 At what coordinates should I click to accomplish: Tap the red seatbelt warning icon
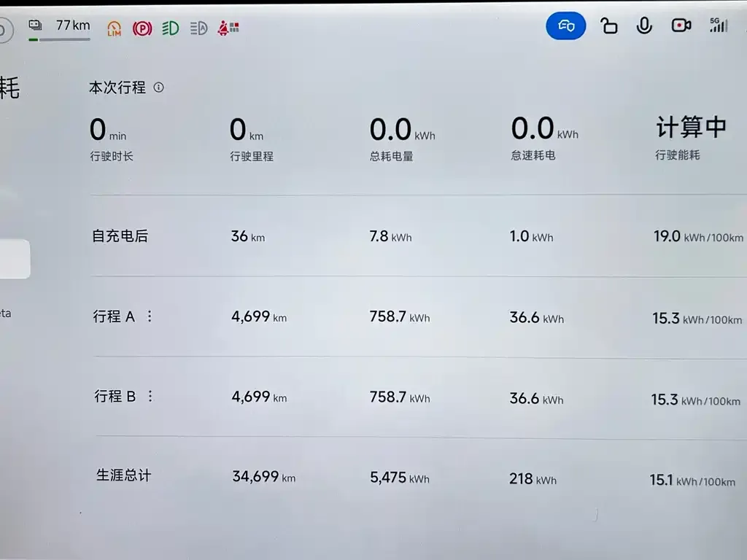click(228, 28)
